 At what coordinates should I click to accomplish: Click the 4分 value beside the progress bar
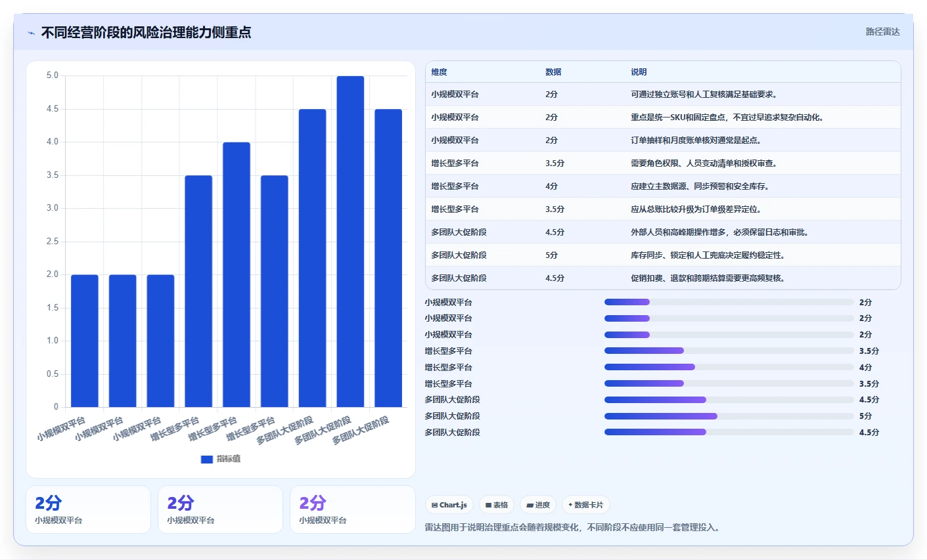point(865,368)
